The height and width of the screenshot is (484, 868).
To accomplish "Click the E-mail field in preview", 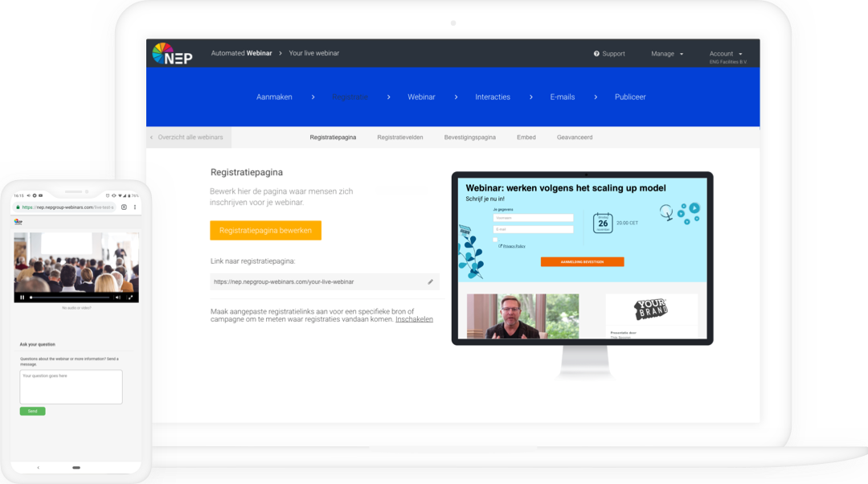I will point(533,229).
